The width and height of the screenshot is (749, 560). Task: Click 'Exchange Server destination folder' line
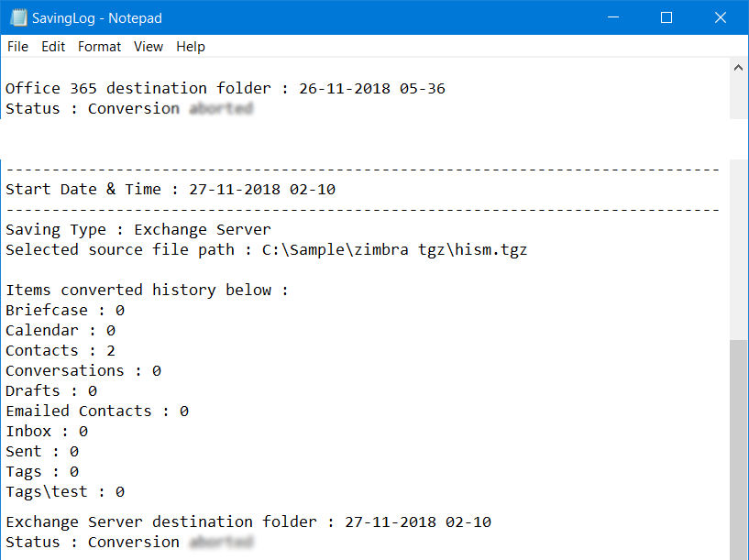pyautogui.click(x=248, y=522)
